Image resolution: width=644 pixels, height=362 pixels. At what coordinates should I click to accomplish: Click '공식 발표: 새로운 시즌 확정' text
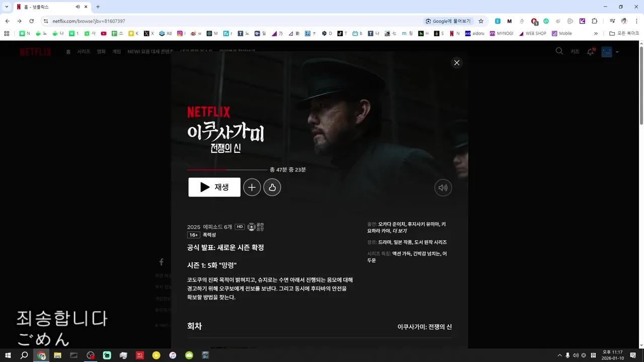225,248
